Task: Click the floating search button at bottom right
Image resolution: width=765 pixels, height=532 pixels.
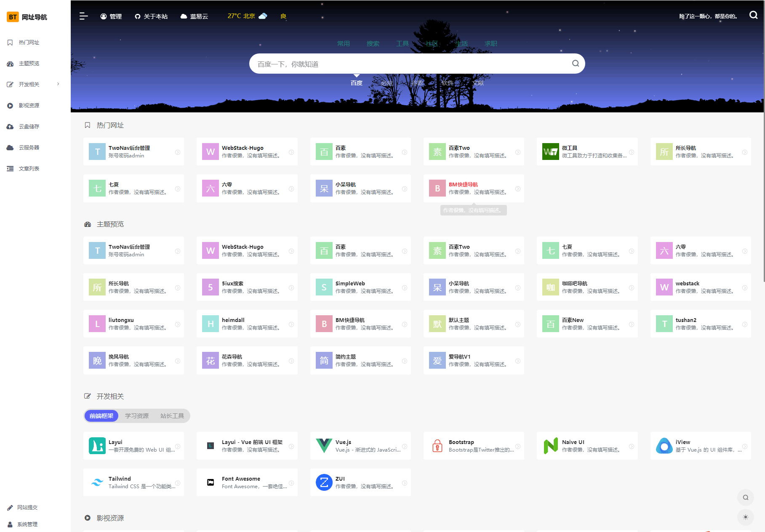Action: (745, 497)
